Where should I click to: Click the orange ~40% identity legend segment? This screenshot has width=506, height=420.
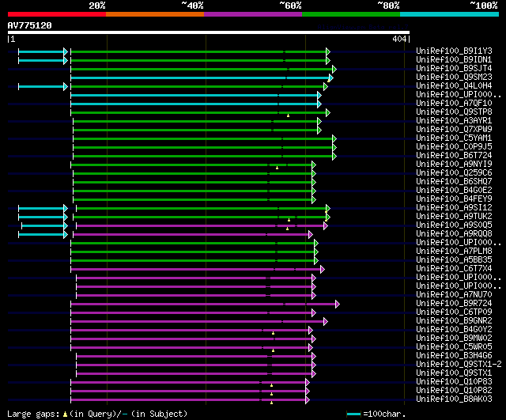155,14
